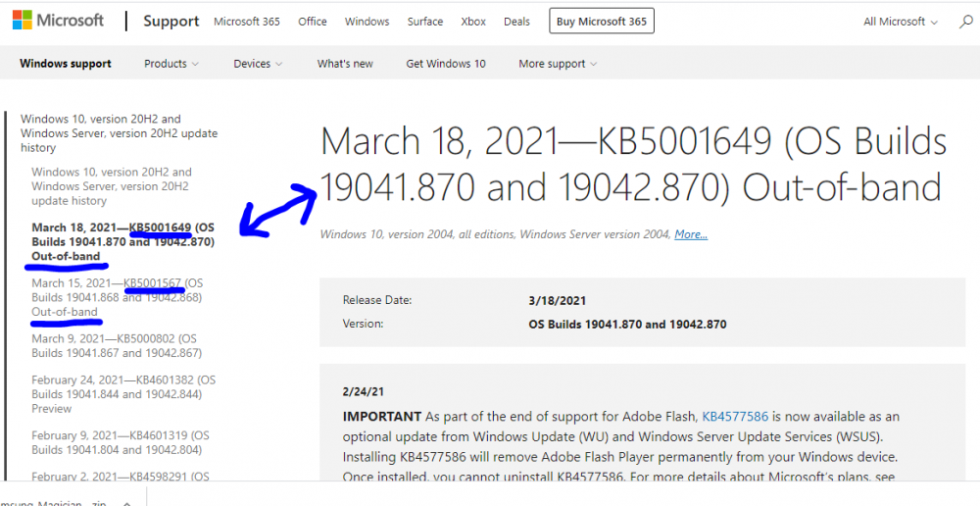Click the IMPORTANT notice label
Image resolution: width=980 pixels, height=506 pixels.
pos(382,417)
